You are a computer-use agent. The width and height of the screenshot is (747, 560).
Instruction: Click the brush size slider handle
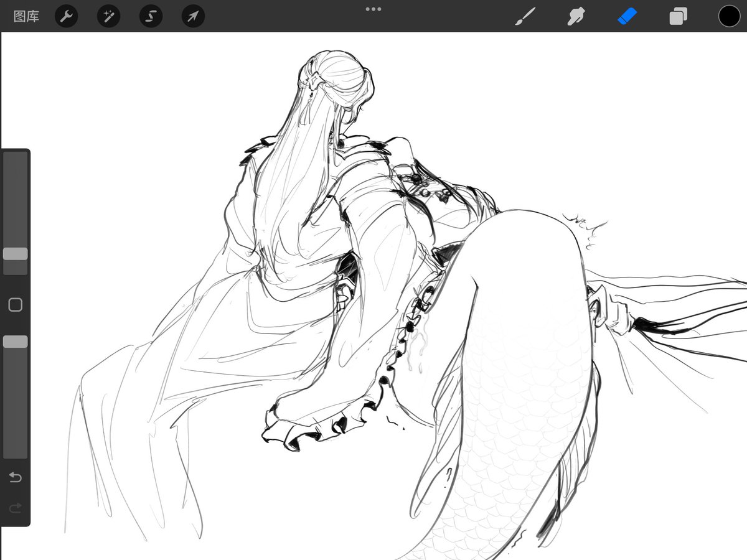coord(15,254)
